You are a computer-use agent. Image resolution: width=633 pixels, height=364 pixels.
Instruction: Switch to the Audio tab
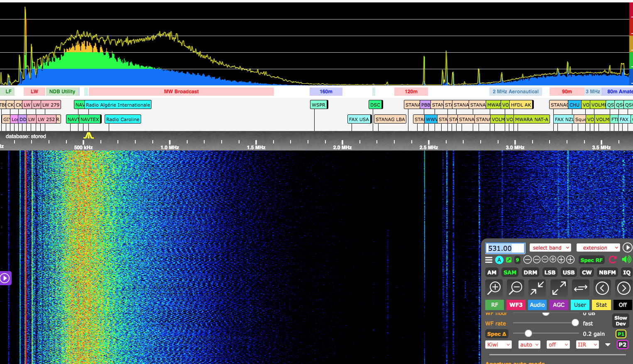[537, 305]
